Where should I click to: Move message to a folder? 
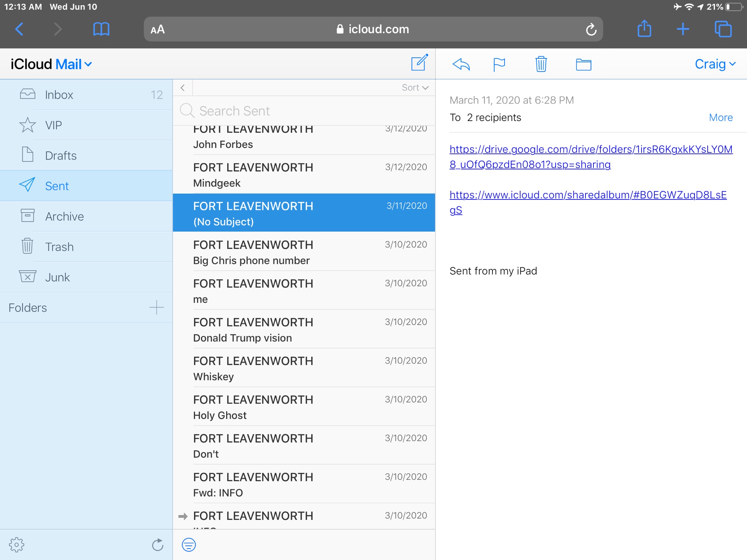tap(584, 65)
